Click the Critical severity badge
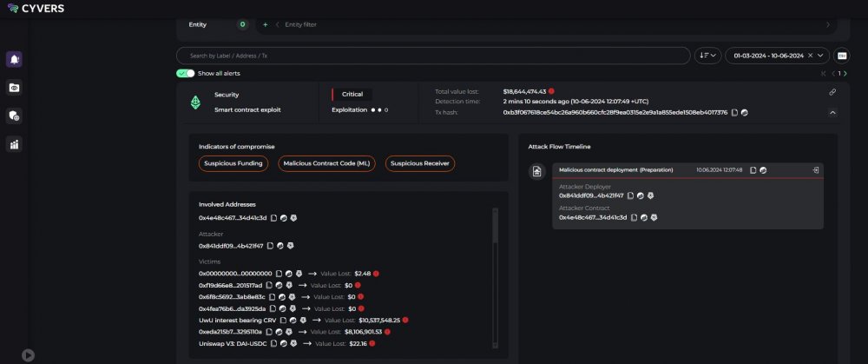 tap(352, 94)
